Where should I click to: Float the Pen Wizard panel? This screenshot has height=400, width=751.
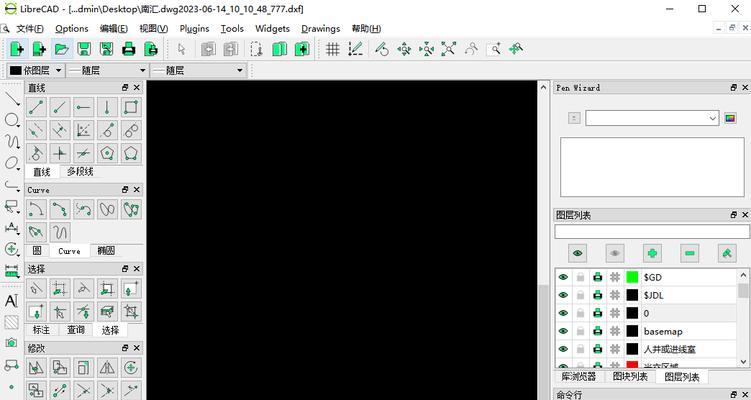734,88
